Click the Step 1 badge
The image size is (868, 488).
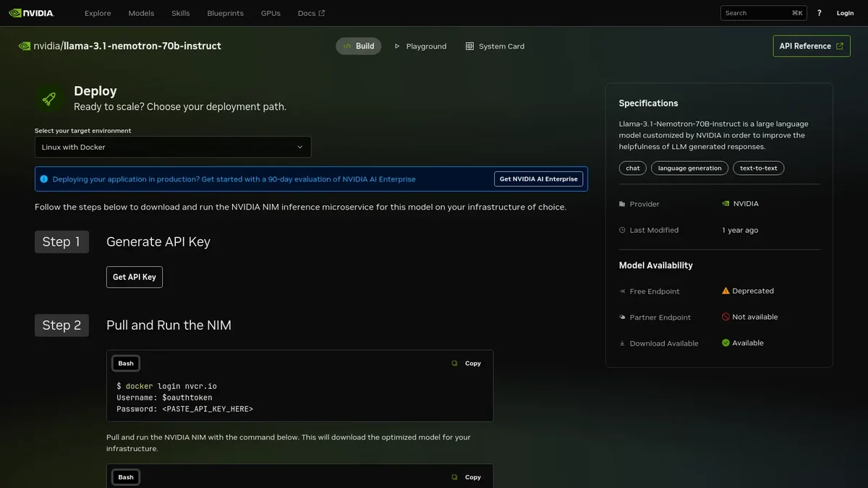coord(61,241)
